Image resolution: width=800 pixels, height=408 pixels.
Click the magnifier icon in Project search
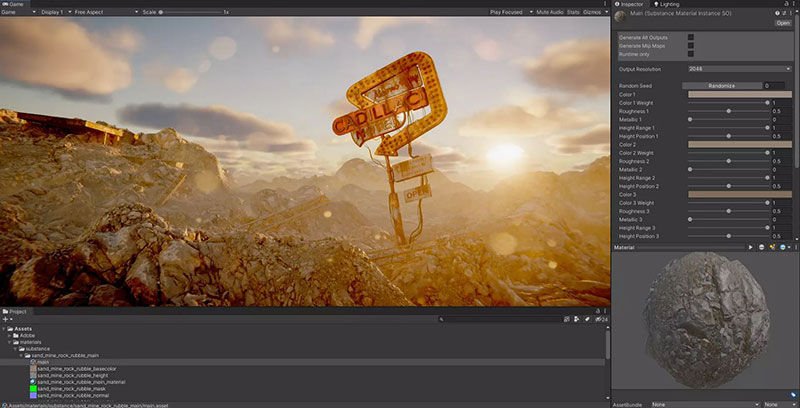[442, 319]
